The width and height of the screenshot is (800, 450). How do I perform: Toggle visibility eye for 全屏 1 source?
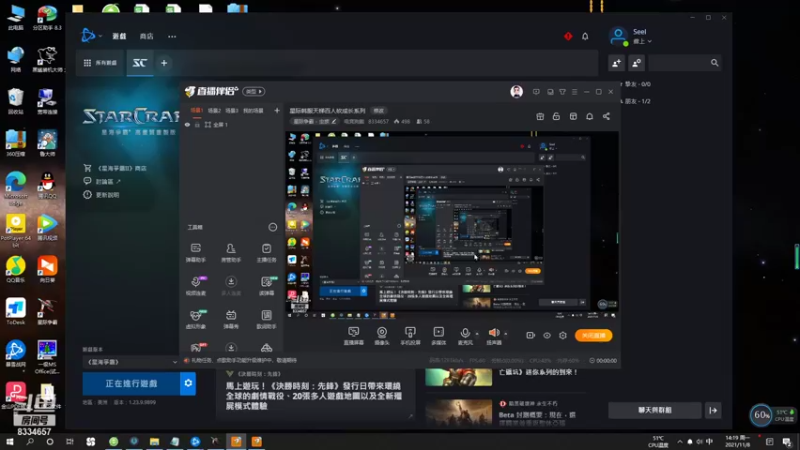point(187,124)
